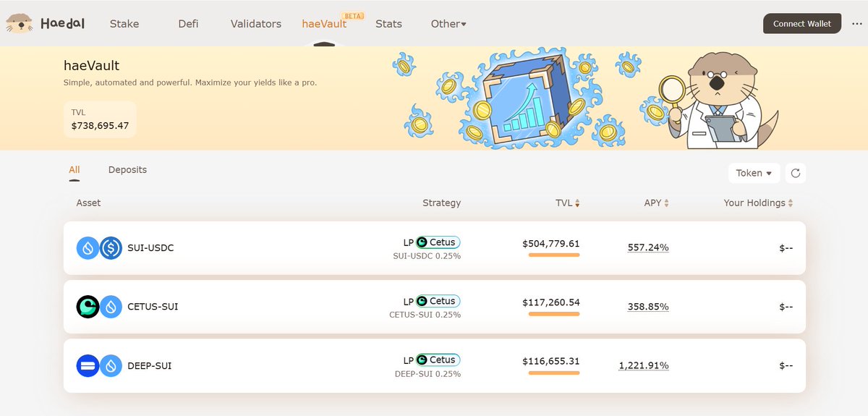Click the SUI droplet icon in DEEP-SUI row

tap(111, 365)
